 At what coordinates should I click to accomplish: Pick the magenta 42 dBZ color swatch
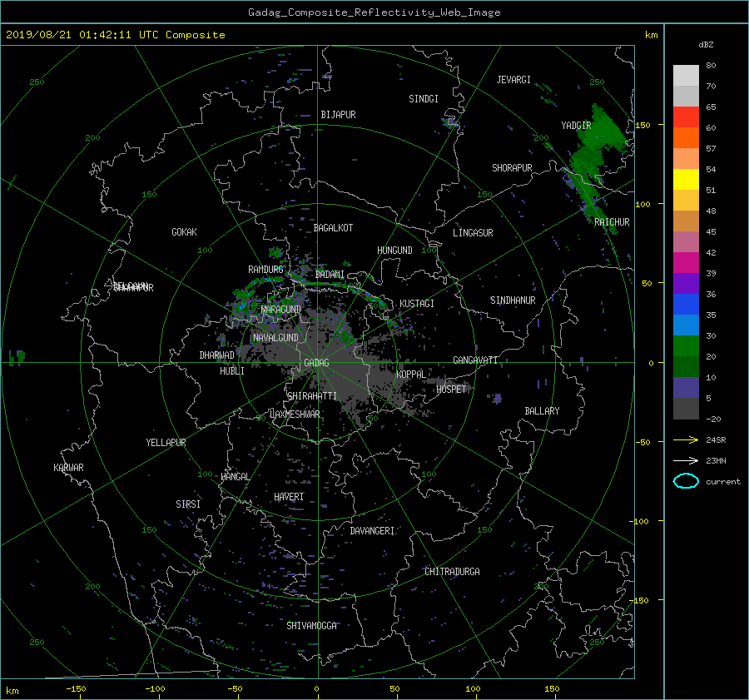pos(686,262)
